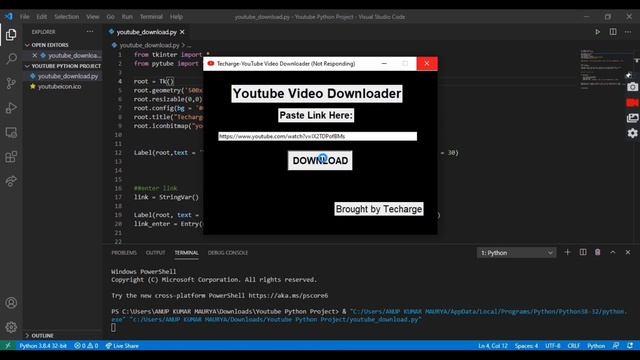Click the errors and warnings status item
This screenshot has height=360, width=640.
click(x=86, y=346)
